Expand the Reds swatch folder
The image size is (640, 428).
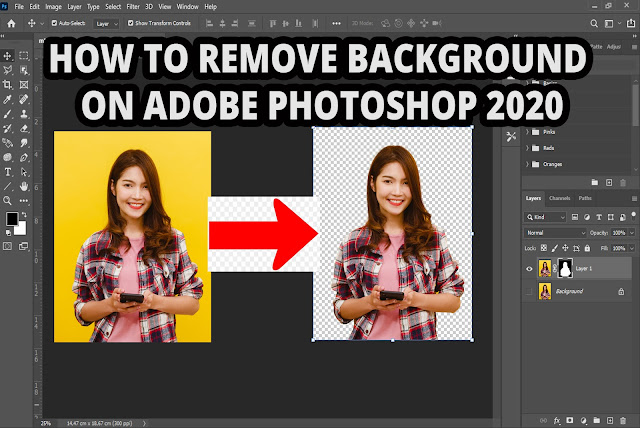click(527, 148)
